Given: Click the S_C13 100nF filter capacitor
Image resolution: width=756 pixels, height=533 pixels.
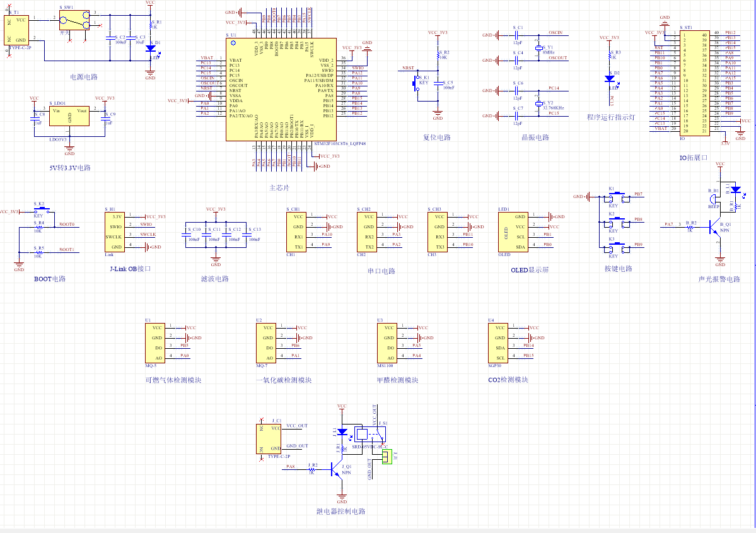Looking at the screenshot, I should pyautogui.click(x=247, y=235).
